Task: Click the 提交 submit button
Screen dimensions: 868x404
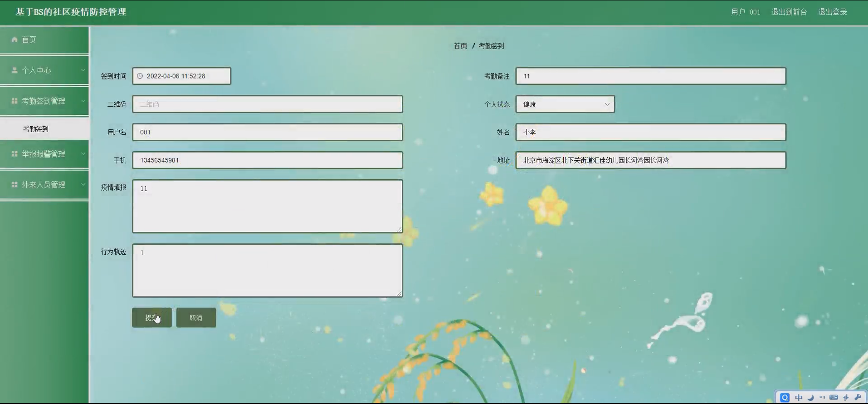Action: point(152,317)
